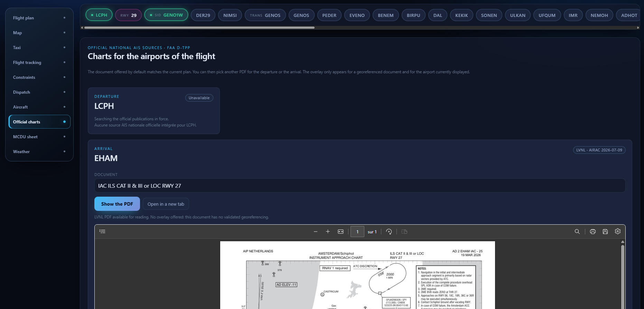
Task: Click Open in a new tab
Action: [166, 204]
